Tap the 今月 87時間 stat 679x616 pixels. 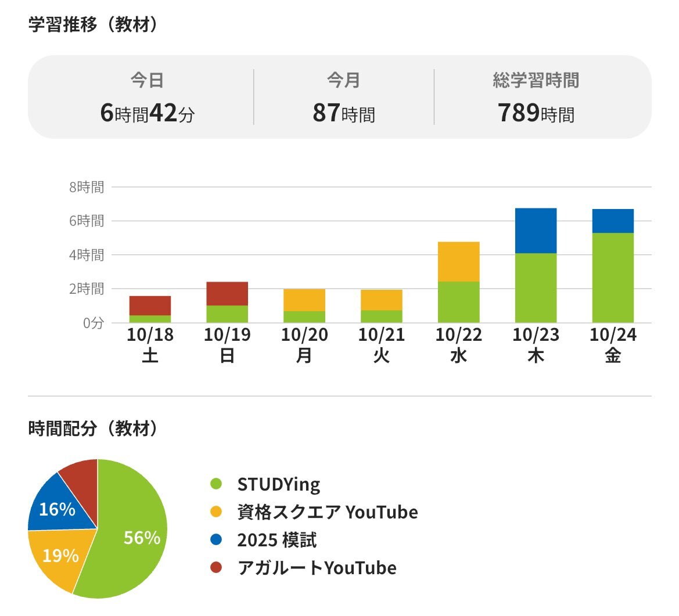coord(343,98)
